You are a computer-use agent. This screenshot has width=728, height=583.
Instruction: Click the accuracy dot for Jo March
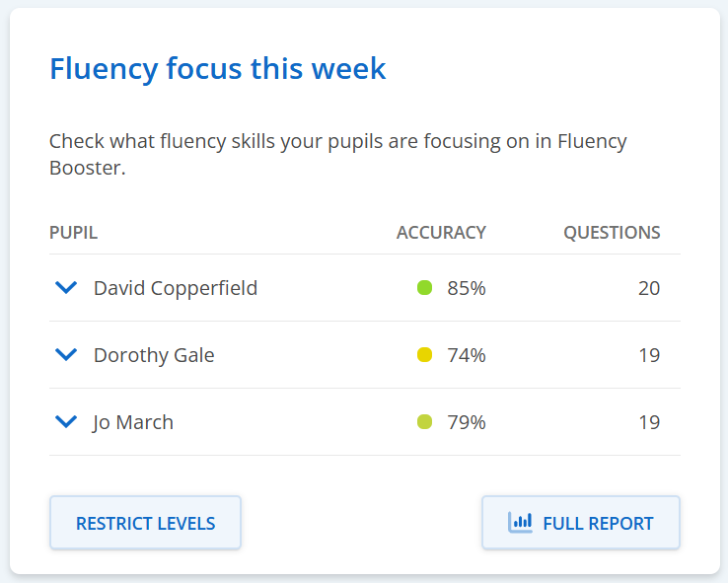pyautogui.click(x=425, y=422)
